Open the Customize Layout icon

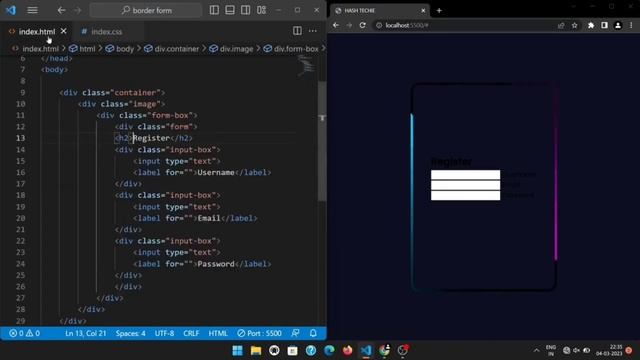pyautogui.click(x=262, y=10)
